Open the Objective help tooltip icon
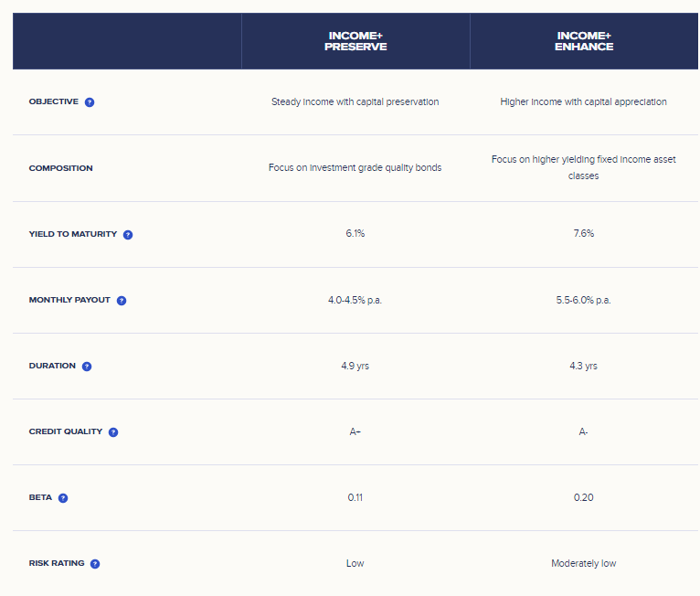Image resolution: width=700 pixels, height=596 pixels. point(90,102)
